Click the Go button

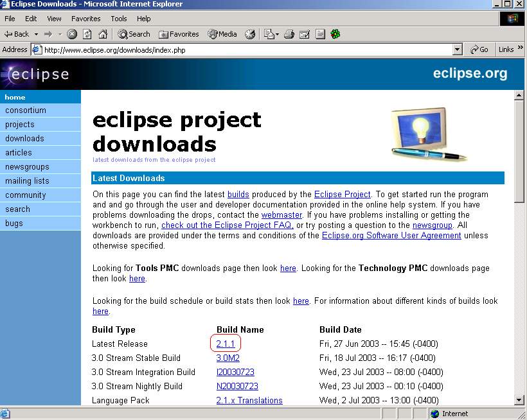[x=479, y=49]
